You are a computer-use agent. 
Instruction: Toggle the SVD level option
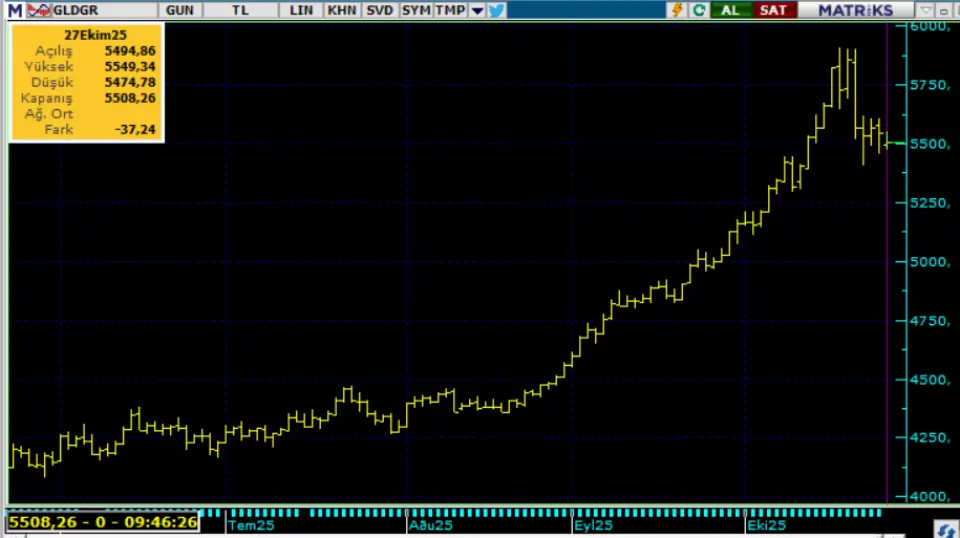[379, 10]
